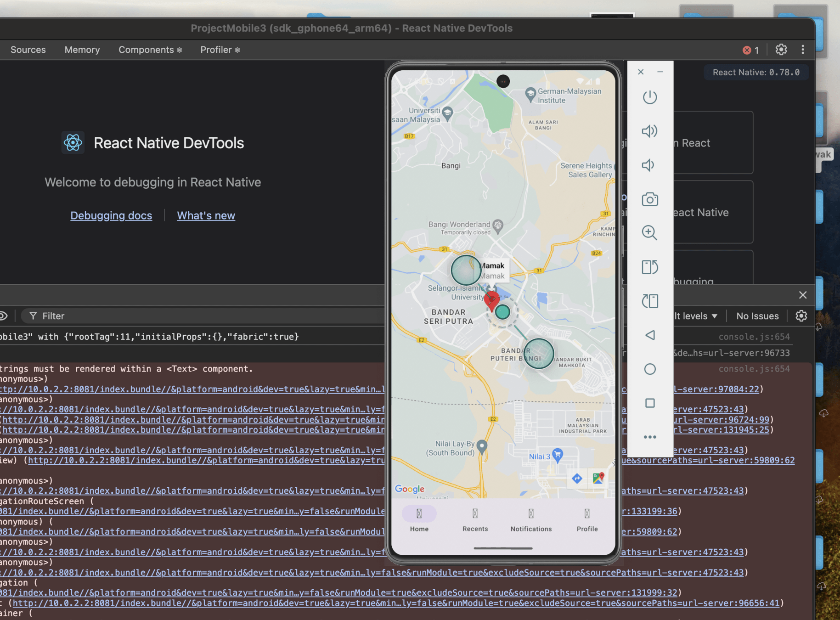Select the Profile tab in the app
The height and width of the screenshot is (620, 840).
(587, 519)
